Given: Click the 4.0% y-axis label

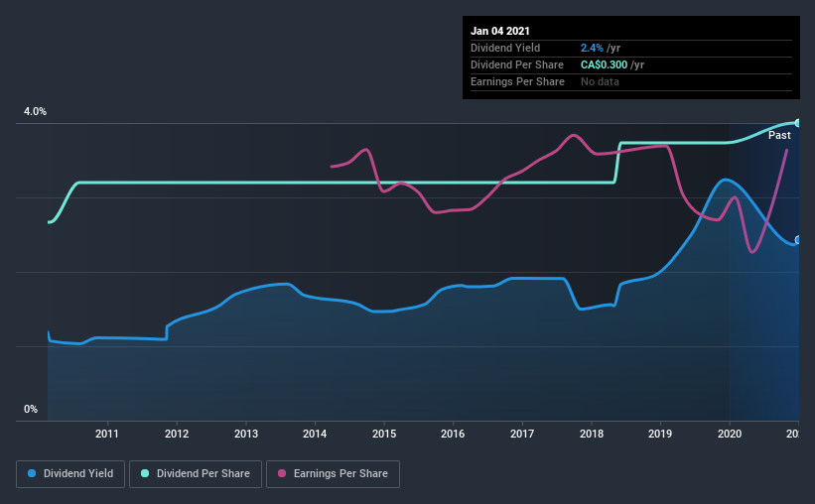Looking at the screenshot, I should (35, 112).
